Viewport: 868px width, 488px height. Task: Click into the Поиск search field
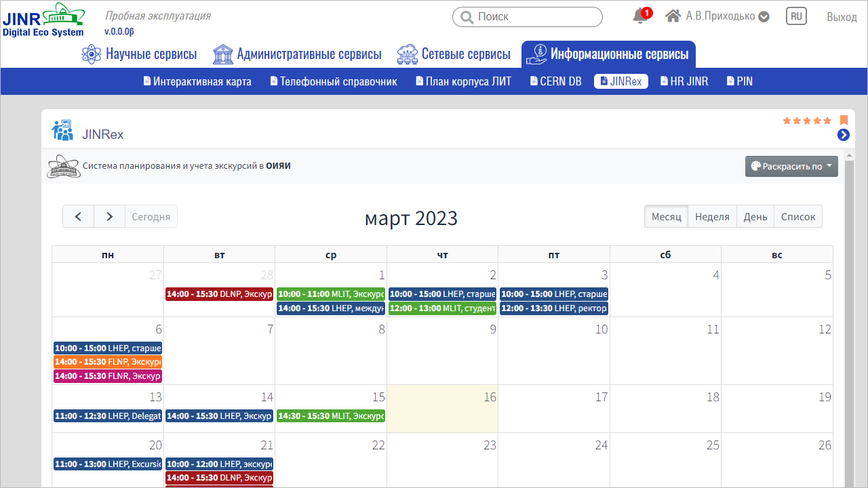528,17
